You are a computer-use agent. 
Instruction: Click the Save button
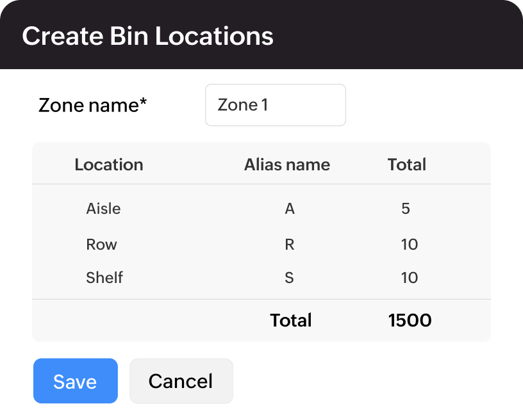click(x=75, y=381)
